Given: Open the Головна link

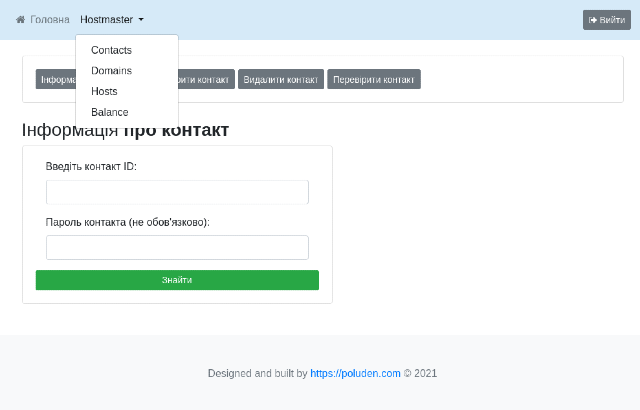Looking at the screenshot, I should (x=49, y=20).
